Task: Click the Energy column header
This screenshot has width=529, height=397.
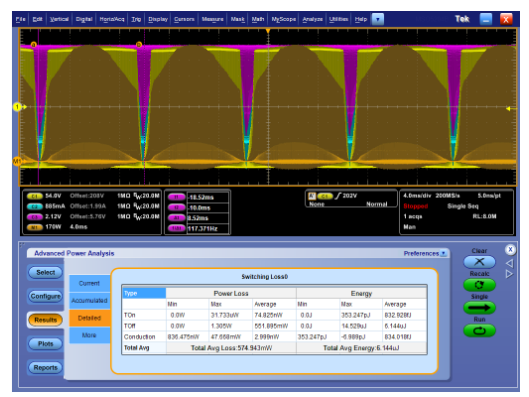Action: pos(361,293)
